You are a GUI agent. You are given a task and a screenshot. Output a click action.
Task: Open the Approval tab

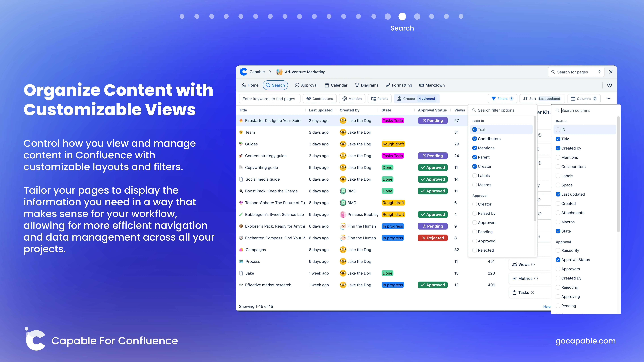click(306, 85)
